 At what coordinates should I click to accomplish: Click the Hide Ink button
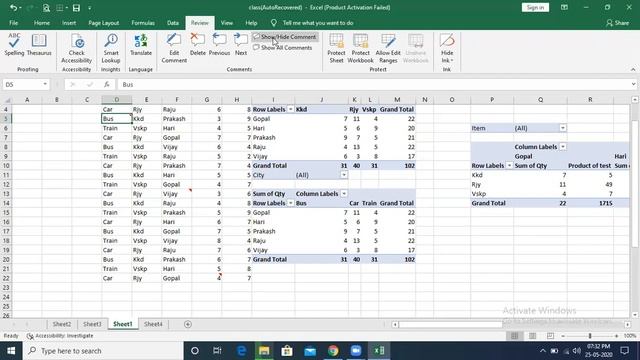coord(447,48)
